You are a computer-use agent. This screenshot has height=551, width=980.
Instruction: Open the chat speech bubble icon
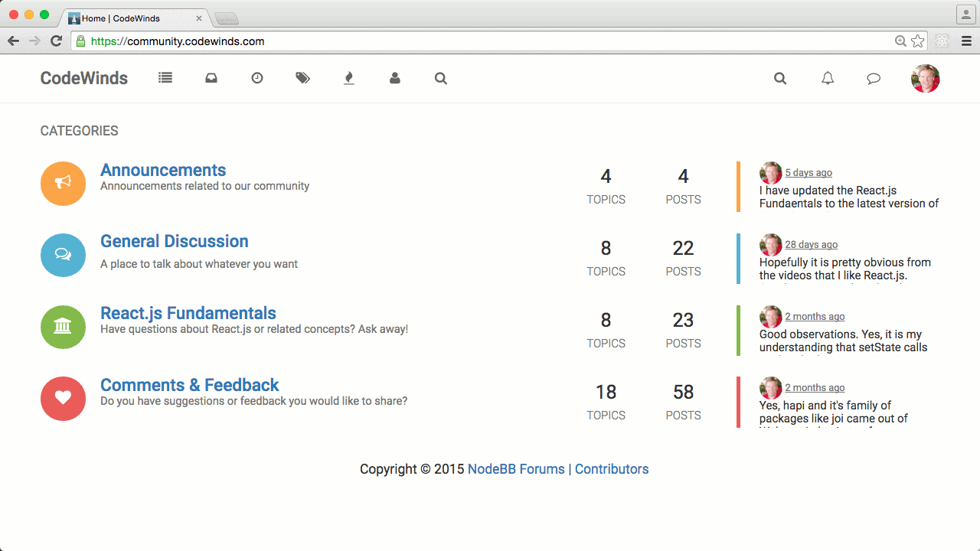[x=874, y=78]
